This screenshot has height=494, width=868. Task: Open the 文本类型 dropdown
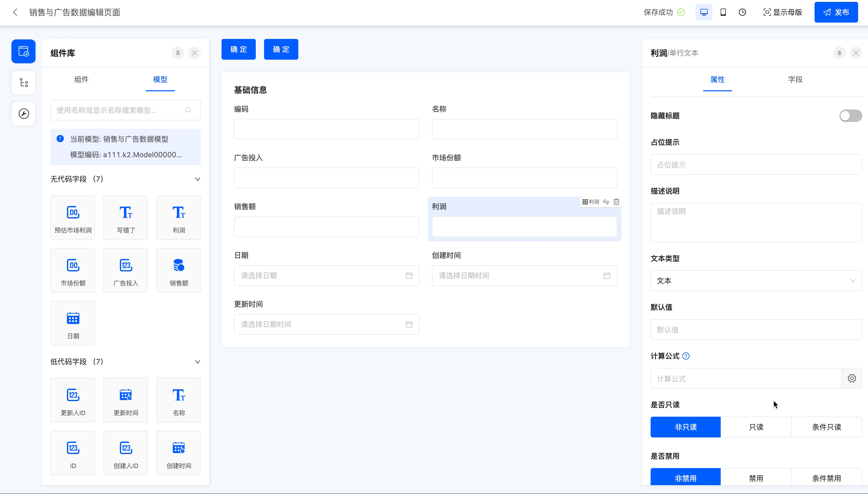756,280
